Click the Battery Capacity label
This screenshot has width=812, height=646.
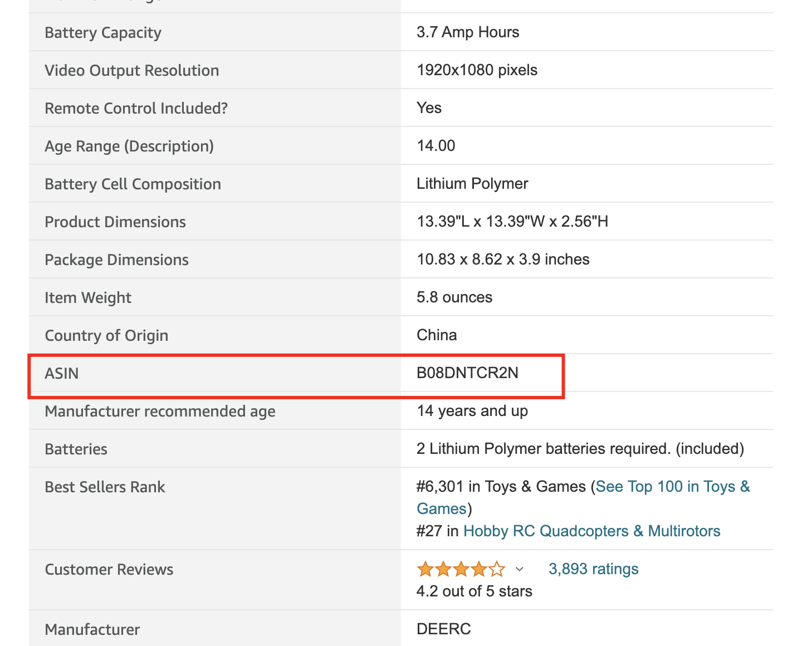click(x=103, y=32)
